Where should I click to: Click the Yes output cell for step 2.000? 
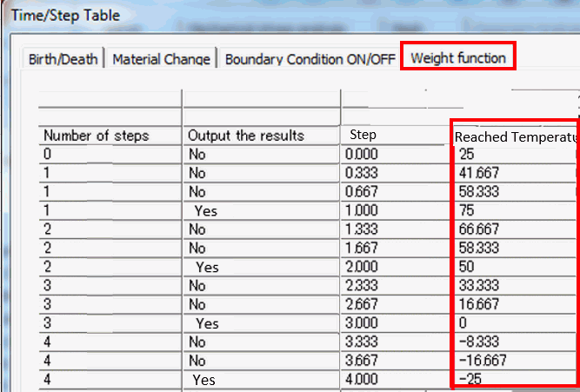(x=207, y=267)
